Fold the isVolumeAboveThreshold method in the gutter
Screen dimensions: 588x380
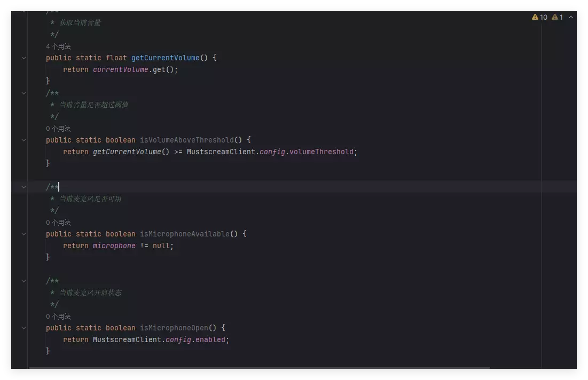23,140
